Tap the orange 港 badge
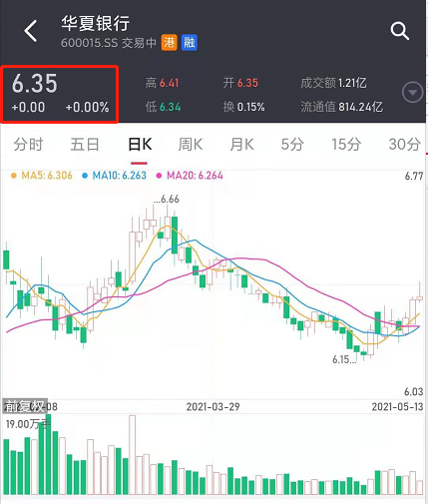This screenshot has width=428, height=504. point(169,43)
